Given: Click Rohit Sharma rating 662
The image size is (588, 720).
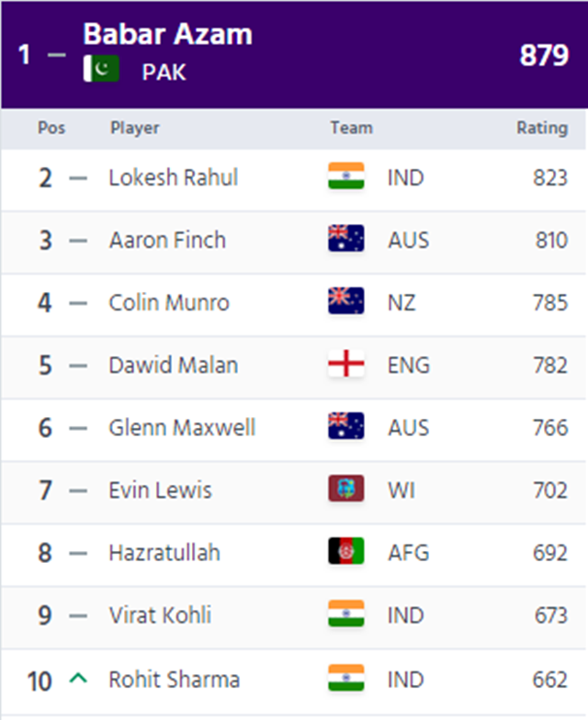Looking at the screenshot, I should click(550, 680).
